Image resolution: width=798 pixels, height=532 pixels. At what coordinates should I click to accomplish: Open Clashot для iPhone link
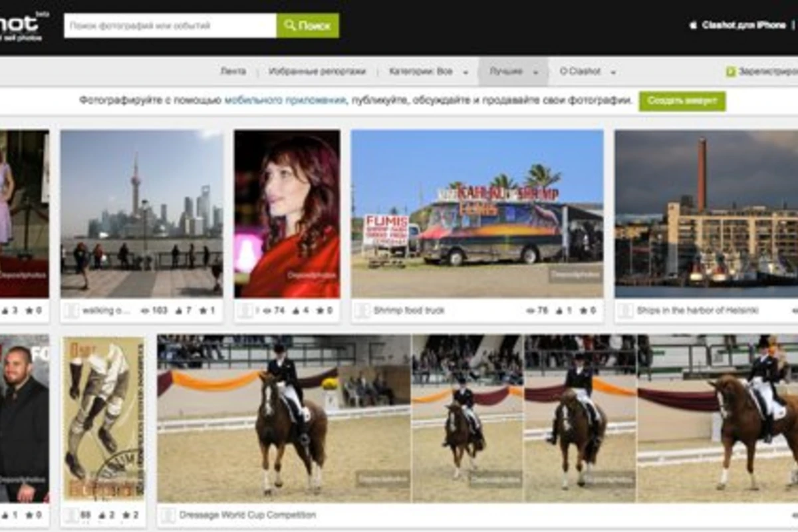click(743, 25)
